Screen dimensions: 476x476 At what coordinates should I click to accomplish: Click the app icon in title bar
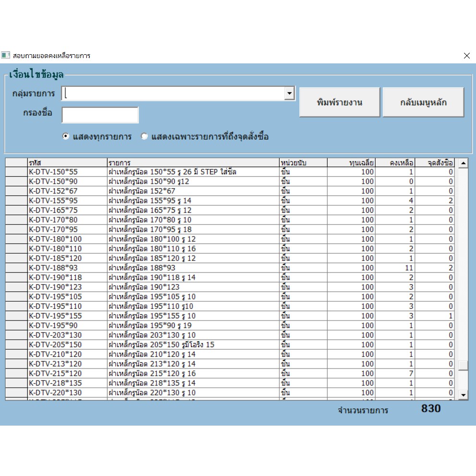coord(6,56)
